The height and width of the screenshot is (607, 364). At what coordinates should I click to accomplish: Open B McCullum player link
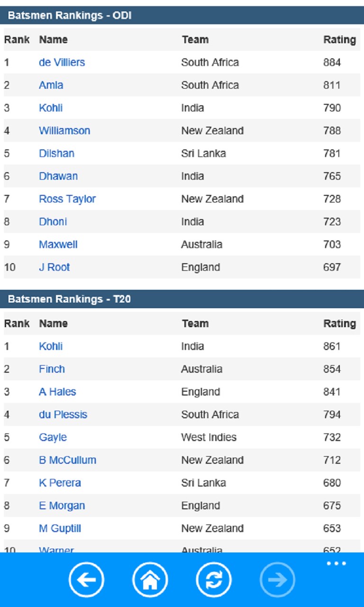67,460
